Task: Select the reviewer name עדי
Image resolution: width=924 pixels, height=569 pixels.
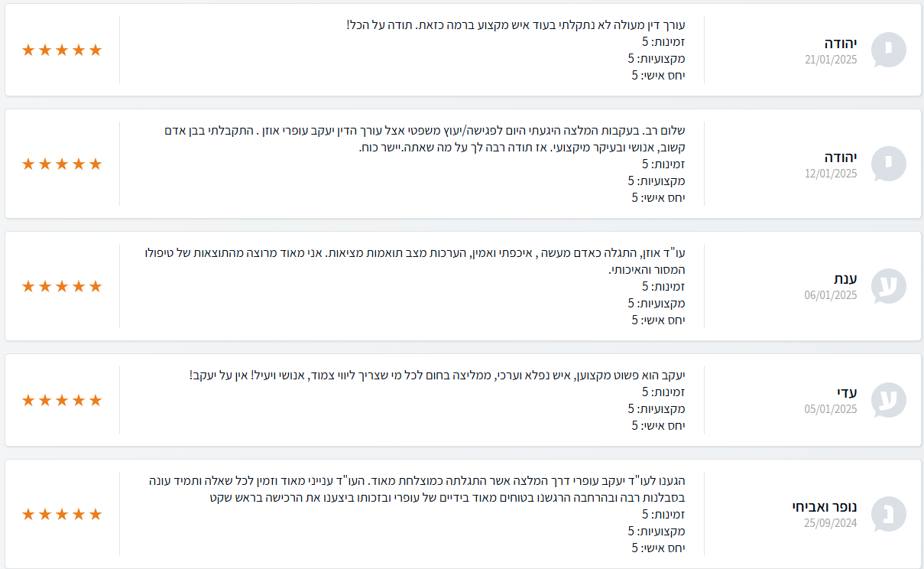Action: click(x=847, y=392)
